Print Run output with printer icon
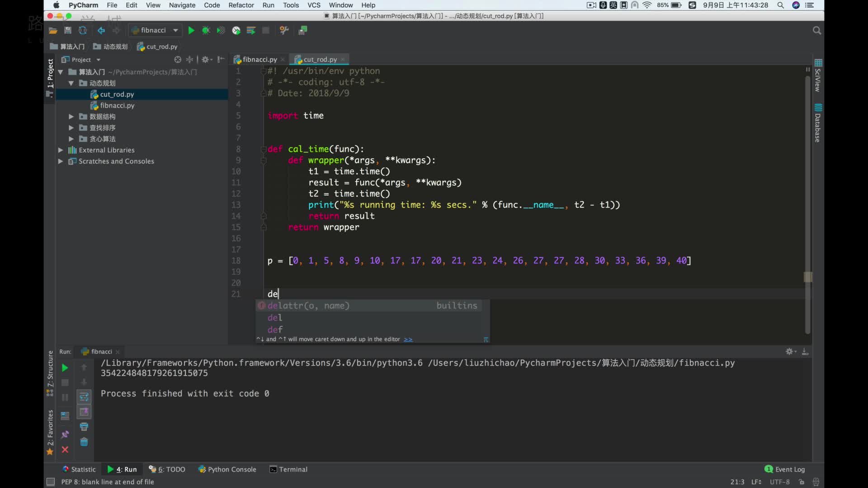 tap(84, 427)
